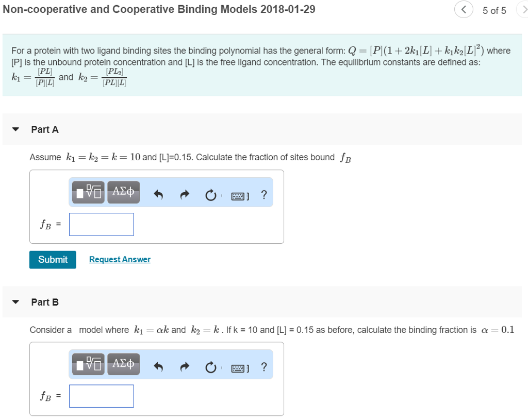528x420 pixels.
Task: Collapse the Part A section
Action: point(16,129)
